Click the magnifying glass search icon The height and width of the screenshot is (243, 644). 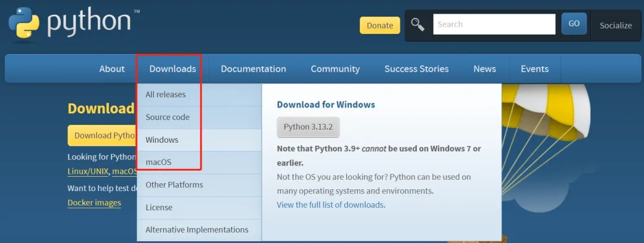coord(418,24)
